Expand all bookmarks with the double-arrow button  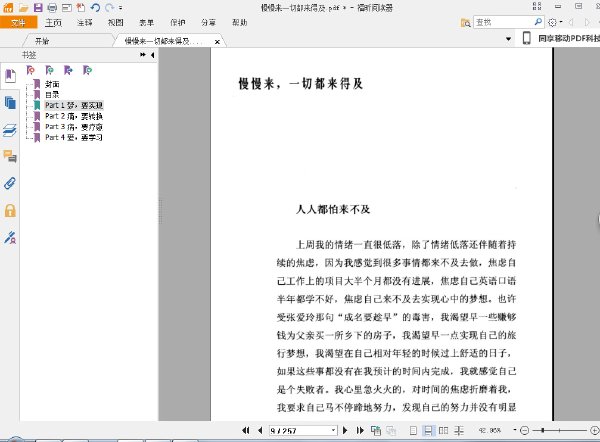143,55
